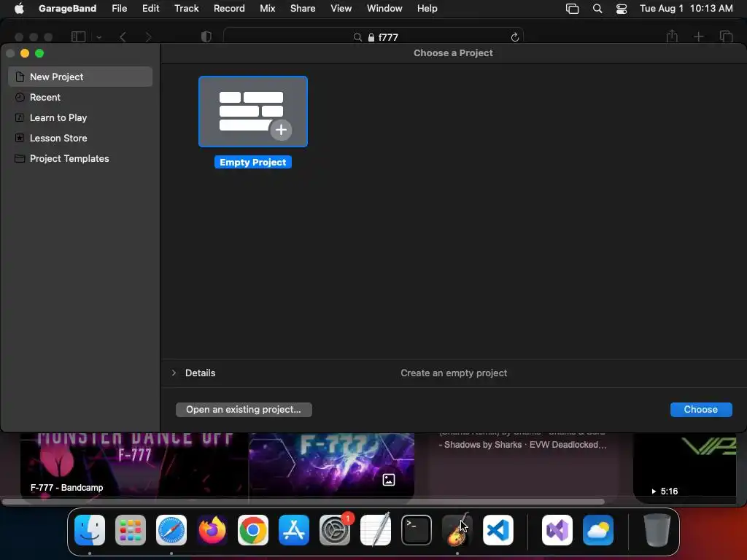Viewport: 747px width, 560px height.
Task: Go forward in Safari
Action: click(148, 37)
